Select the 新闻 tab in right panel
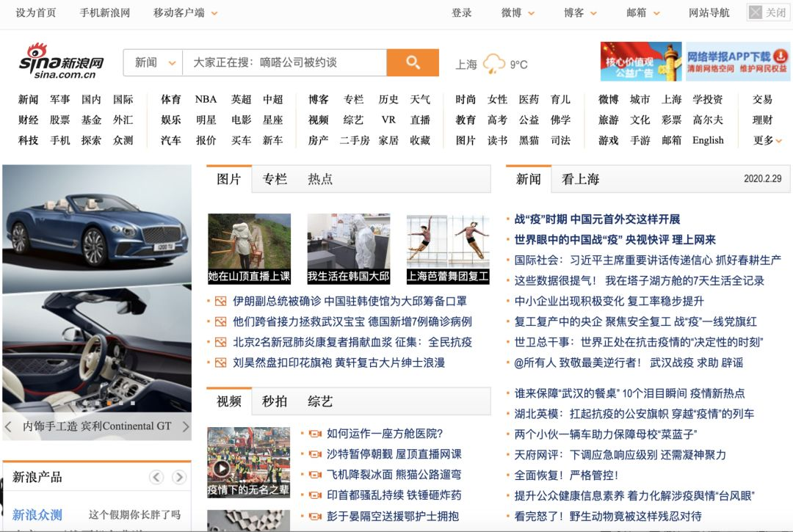The image size is (793, 532). click(529, 179)
